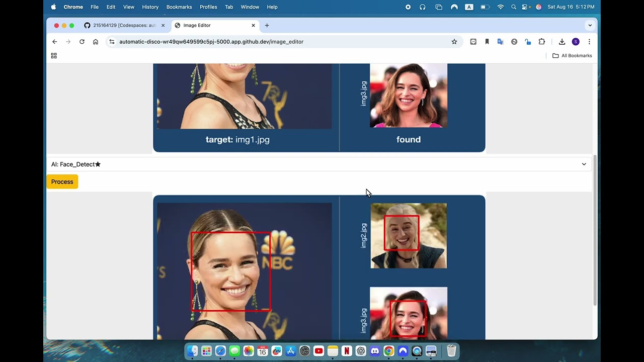Open Chrome three-dot menu
Viewport: 644px width, 362px height.
tap(589, 42)
